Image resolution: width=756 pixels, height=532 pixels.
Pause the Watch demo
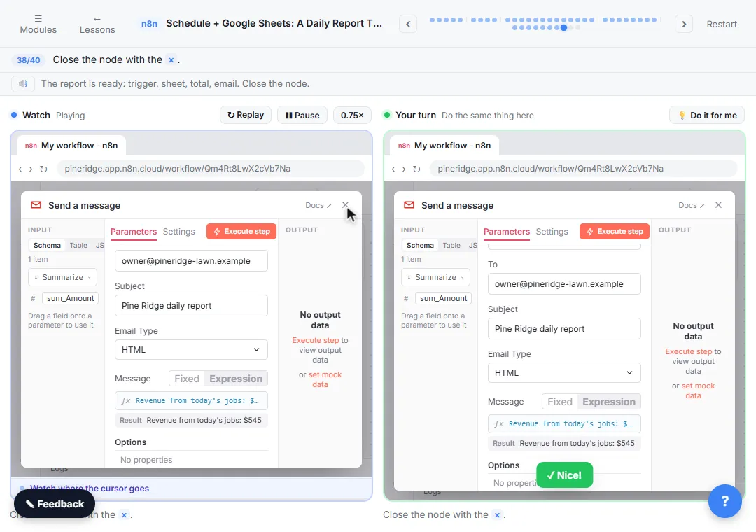(x=302, y=115)
